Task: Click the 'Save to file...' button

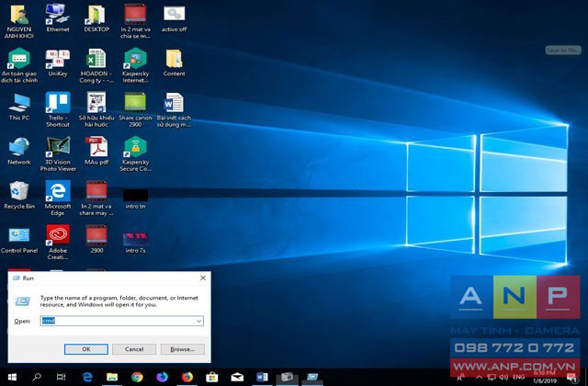Action: point(563,50)
